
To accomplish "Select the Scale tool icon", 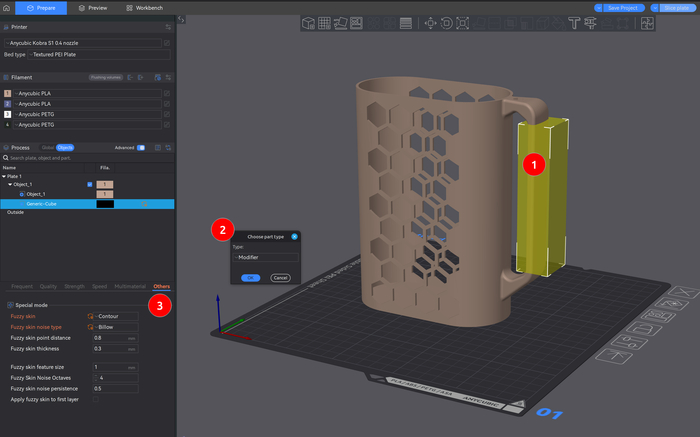I will (x=463, y=23).
